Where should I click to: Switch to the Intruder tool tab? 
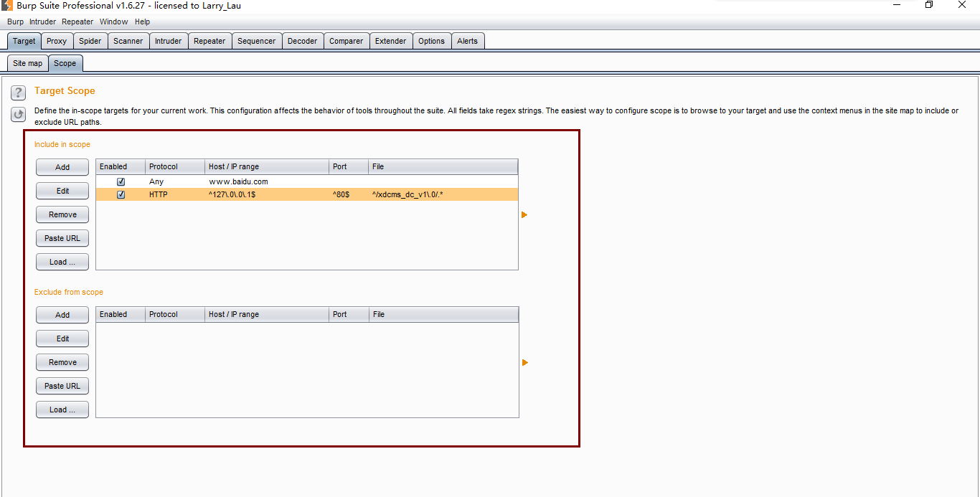point(169,41)
